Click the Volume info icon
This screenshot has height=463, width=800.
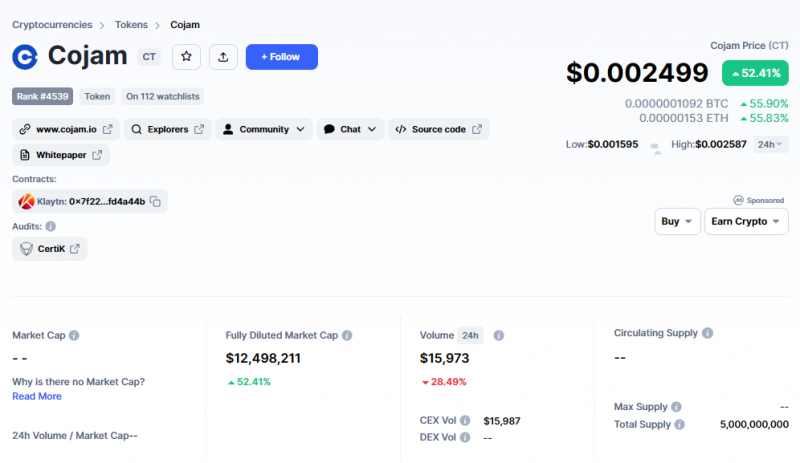point(498,335)
